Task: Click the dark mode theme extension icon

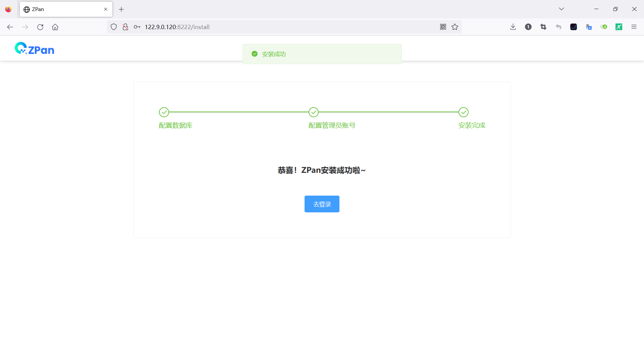Action: (x=574, y=27)
